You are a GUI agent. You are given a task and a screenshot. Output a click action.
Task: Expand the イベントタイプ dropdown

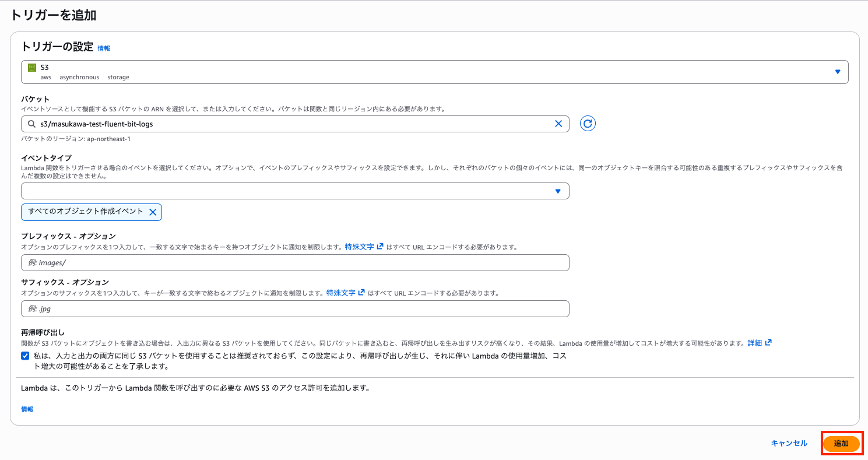pos(558,191)
